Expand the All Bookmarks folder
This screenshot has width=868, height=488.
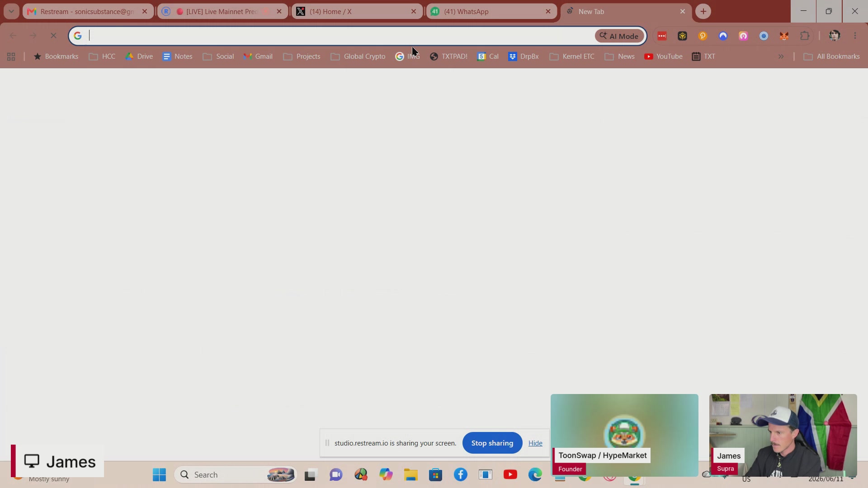(x=832, y=56)
